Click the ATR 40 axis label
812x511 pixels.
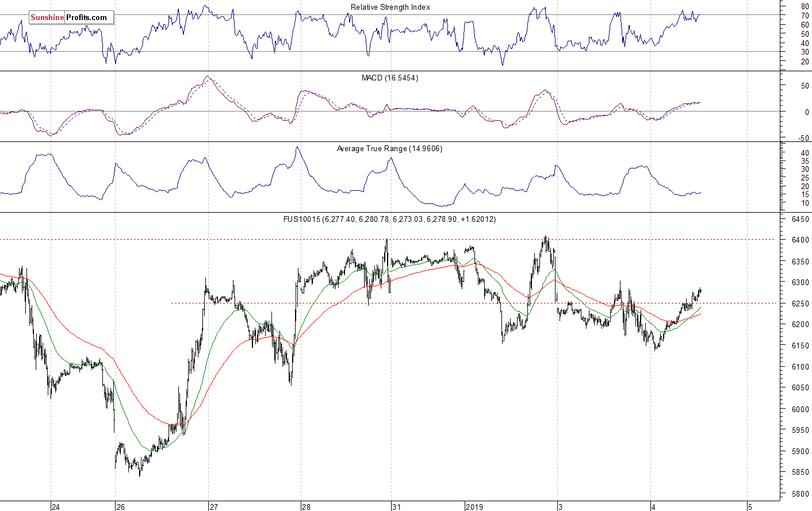click(x=805, y=153)
